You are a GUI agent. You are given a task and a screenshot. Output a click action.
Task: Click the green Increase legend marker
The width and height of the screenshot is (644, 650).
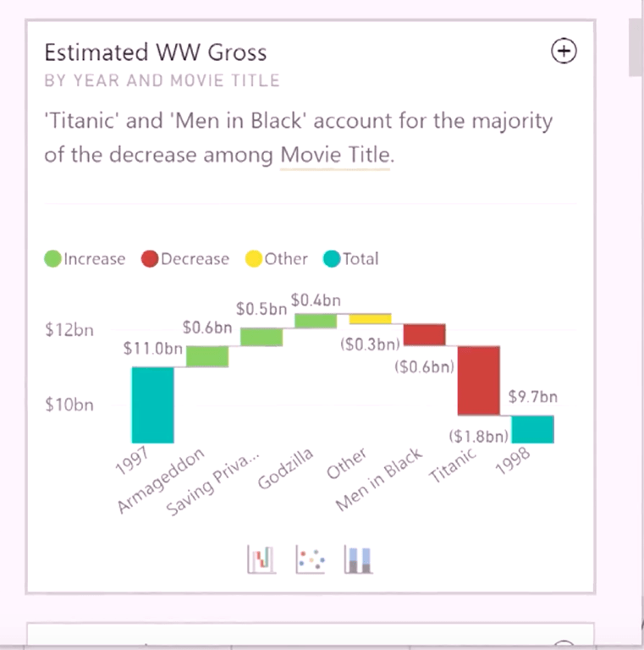click(x=53, y=259)
